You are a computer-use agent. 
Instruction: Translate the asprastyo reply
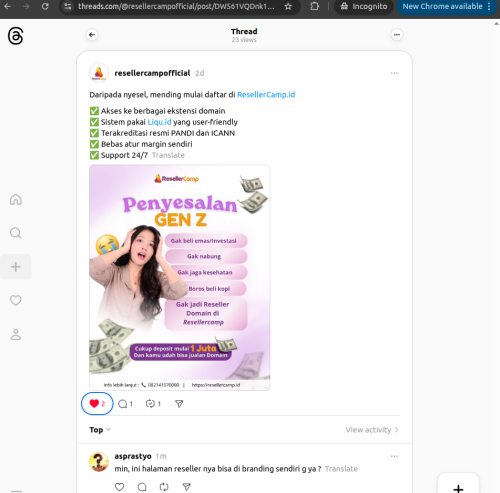pyautogui.click(x=341, y=469)
